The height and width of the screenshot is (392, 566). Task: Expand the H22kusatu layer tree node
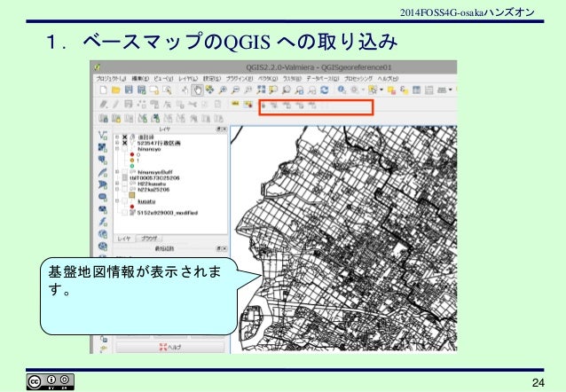[117, 184]
